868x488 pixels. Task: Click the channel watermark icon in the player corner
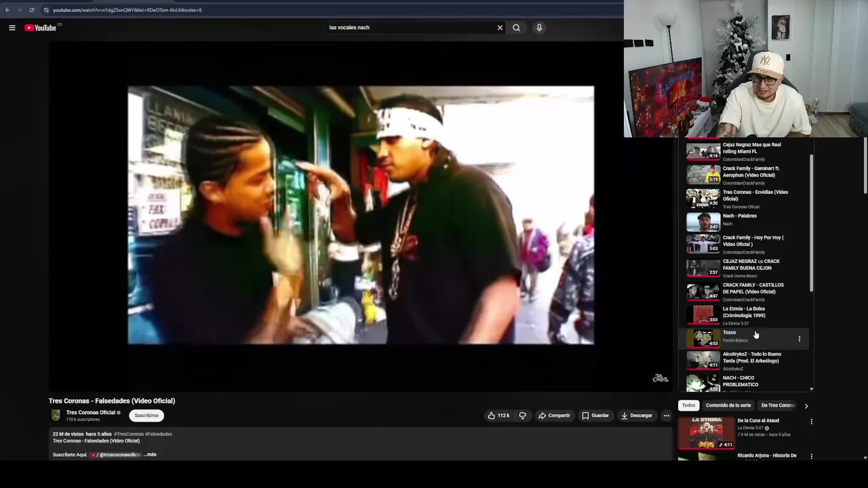pyautogui.click(x=660, y=378)
